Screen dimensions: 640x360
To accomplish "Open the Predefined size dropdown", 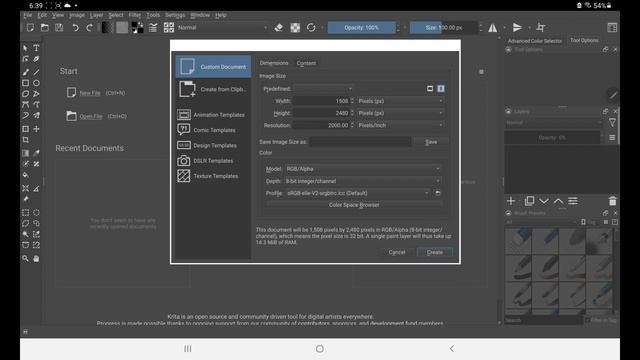I will 323,89.
